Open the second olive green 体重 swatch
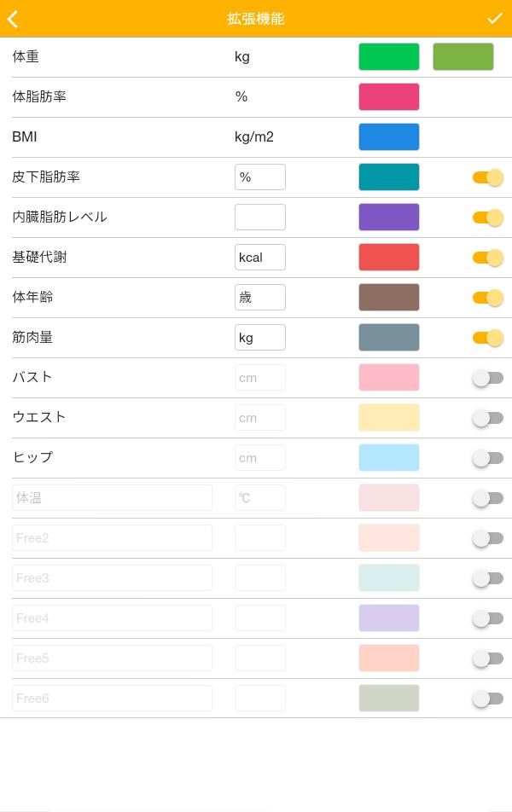This screenshot has width=512, height=812. 463,56
